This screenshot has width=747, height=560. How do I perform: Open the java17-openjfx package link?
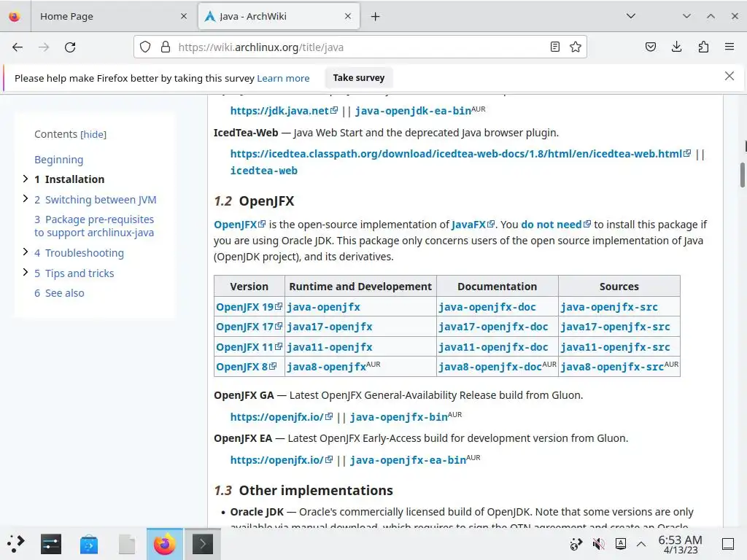(x=330, y=327)
